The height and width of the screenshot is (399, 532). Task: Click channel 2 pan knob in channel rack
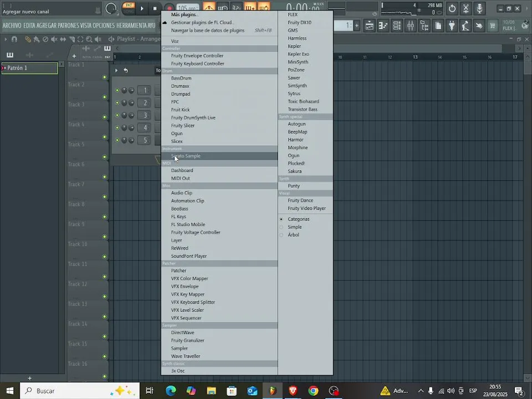pos(125,103)
